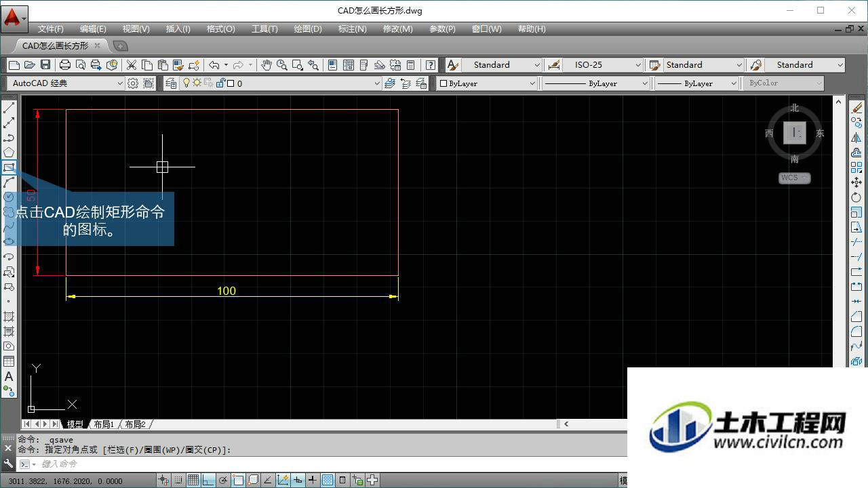Toggle Dynamic Input in status bar
Image resolution: width=868 pixels, height=488 pixels.
[x=298, y=481]
